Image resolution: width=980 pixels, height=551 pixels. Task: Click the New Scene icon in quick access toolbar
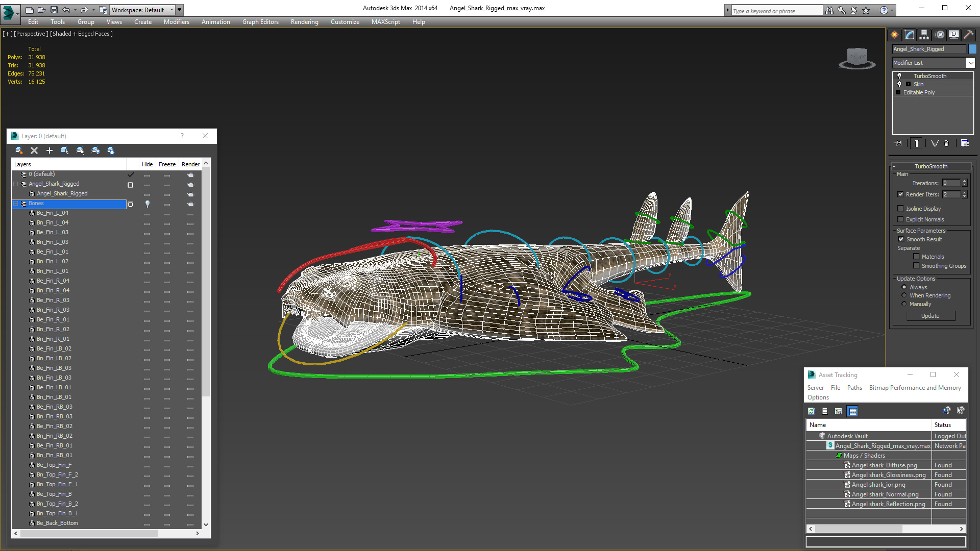(x=29, y=10)
